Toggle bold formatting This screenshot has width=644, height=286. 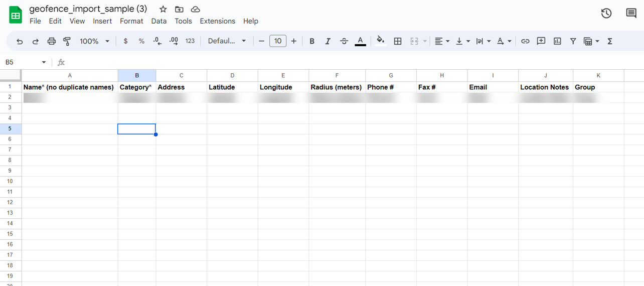(312, 41)
